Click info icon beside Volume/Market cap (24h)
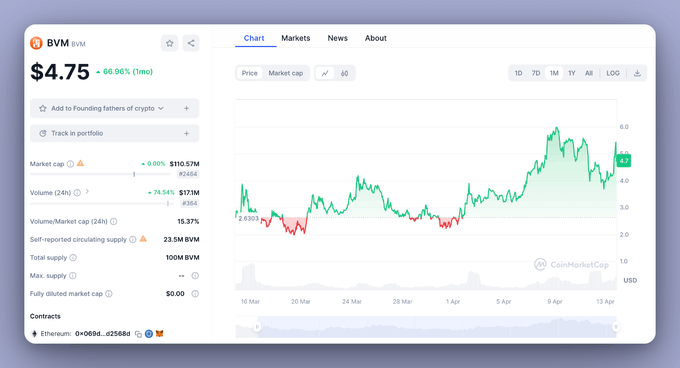Screen dimensions: 680x368 [114, 221]
